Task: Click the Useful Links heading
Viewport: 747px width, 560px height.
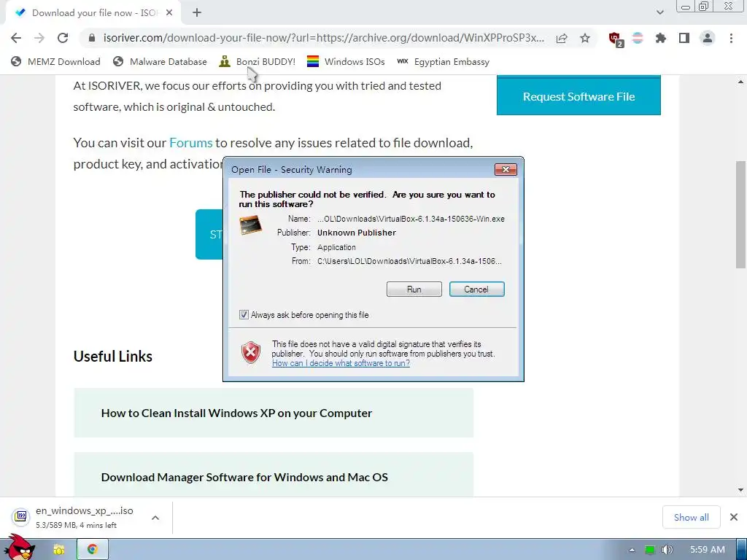Action: point(113,356)
